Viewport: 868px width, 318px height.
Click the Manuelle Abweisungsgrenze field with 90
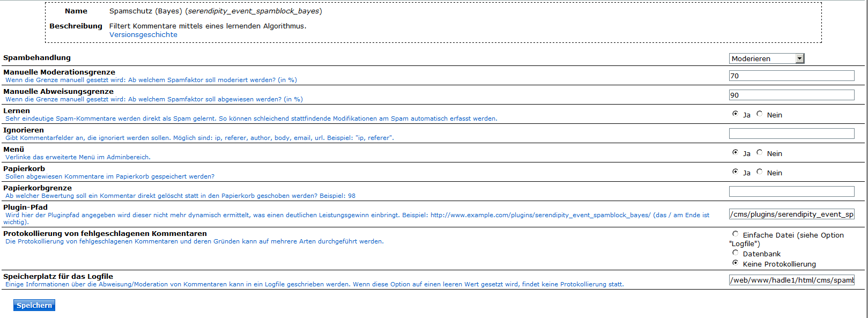point(791,95)
